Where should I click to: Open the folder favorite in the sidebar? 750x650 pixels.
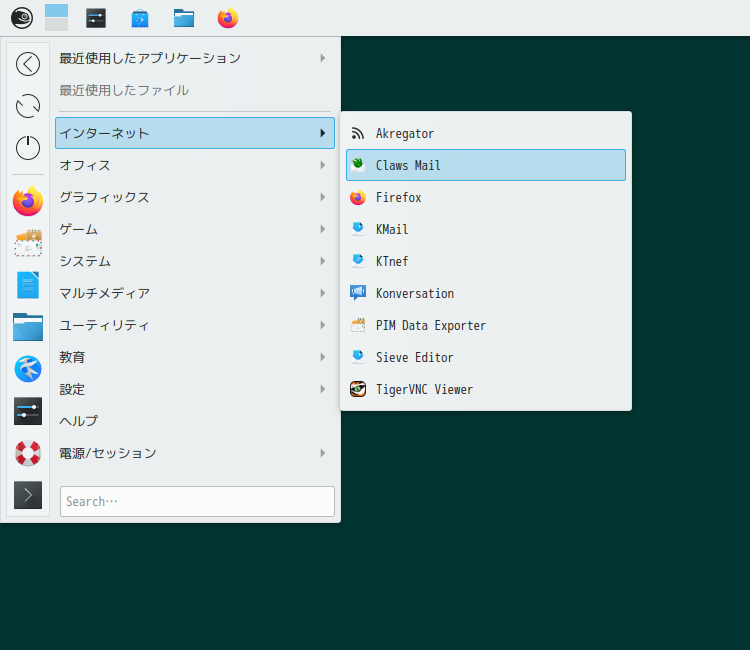[x=28, y=327]
